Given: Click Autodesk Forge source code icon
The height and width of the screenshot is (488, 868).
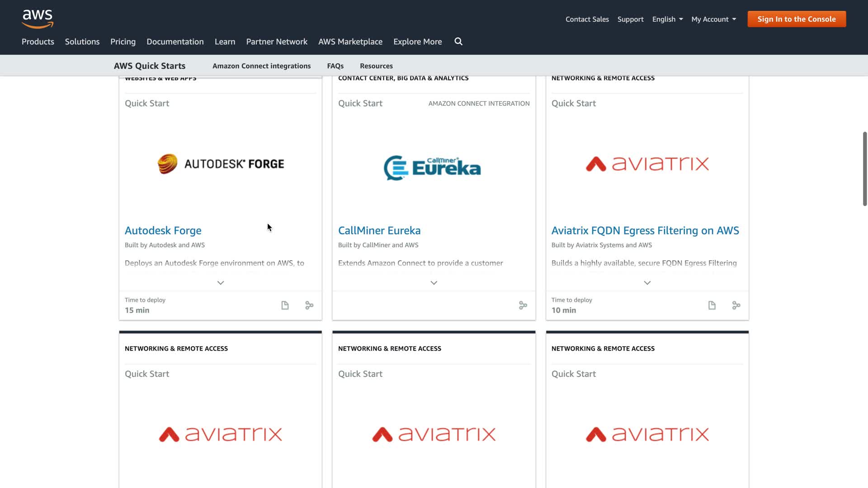Looking at the screenshot, I should point(309,305).
